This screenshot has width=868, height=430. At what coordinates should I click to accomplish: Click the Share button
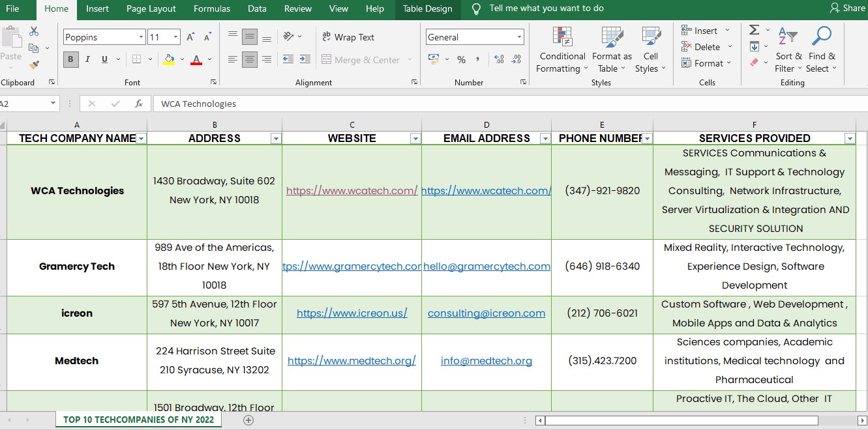point(847,8)
